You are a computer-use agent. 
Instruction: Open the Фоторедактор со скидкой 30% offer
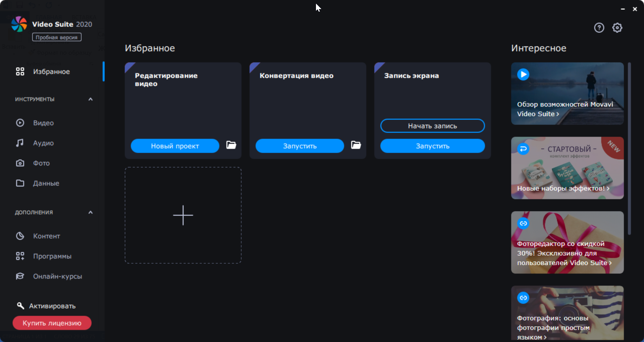[x=564, y=253]
